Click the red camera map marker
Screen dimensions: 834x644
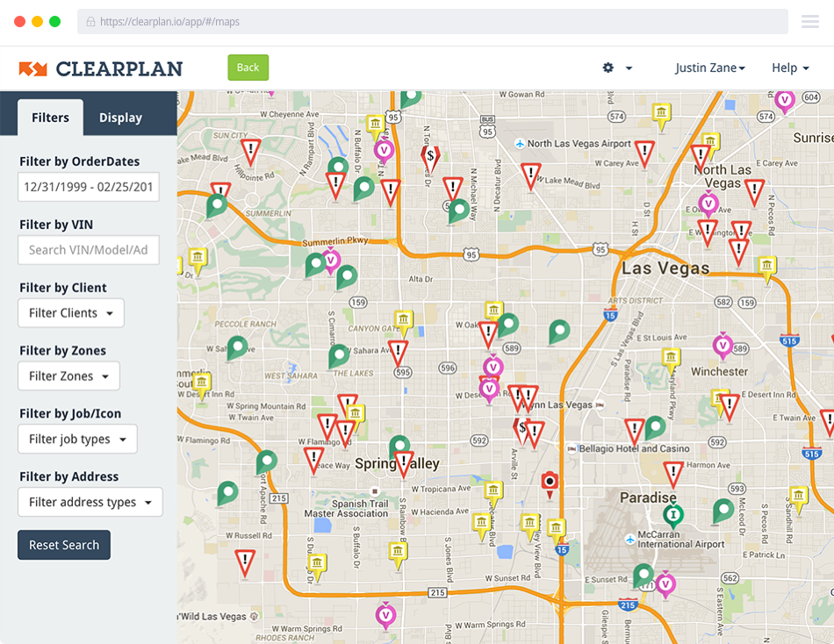tap(550, 481)
